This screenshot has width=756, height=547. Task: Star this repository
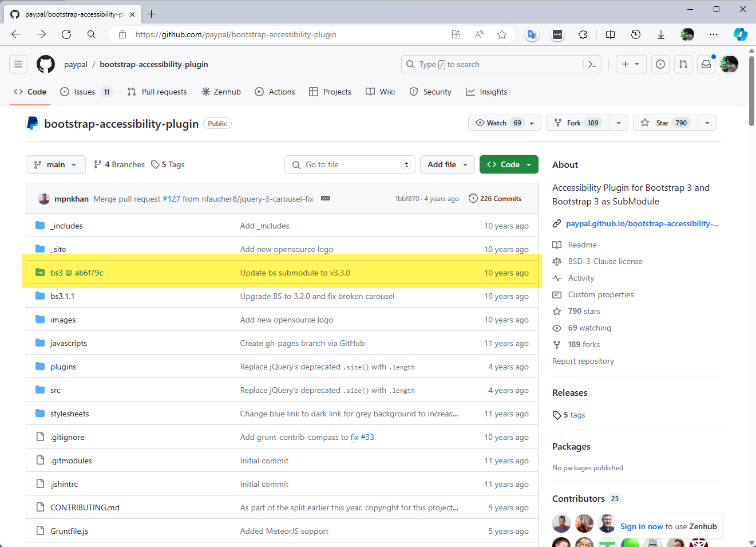tap(665, 123)
